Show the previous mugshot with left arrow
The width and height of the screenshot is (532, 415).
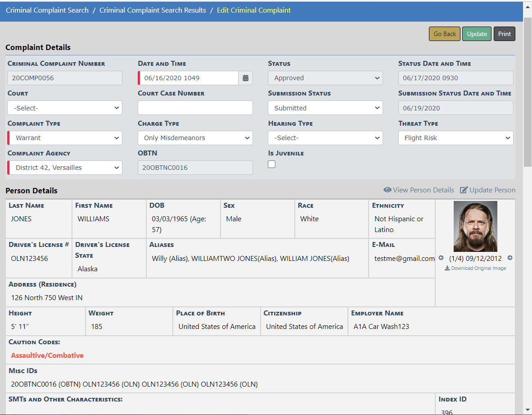coord(441,258)
